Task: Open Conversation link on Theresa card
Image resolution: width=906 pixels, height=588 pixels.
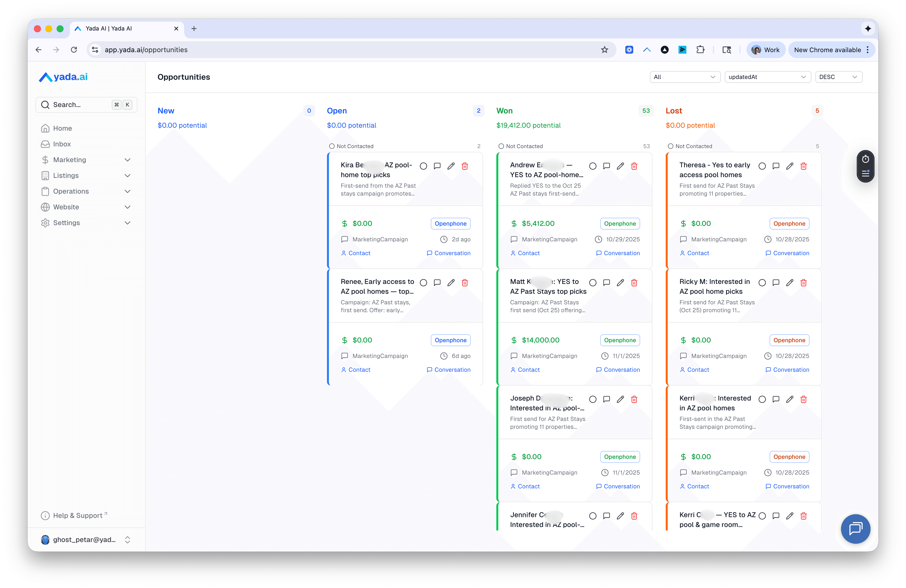Action: (x=787, y=253)
